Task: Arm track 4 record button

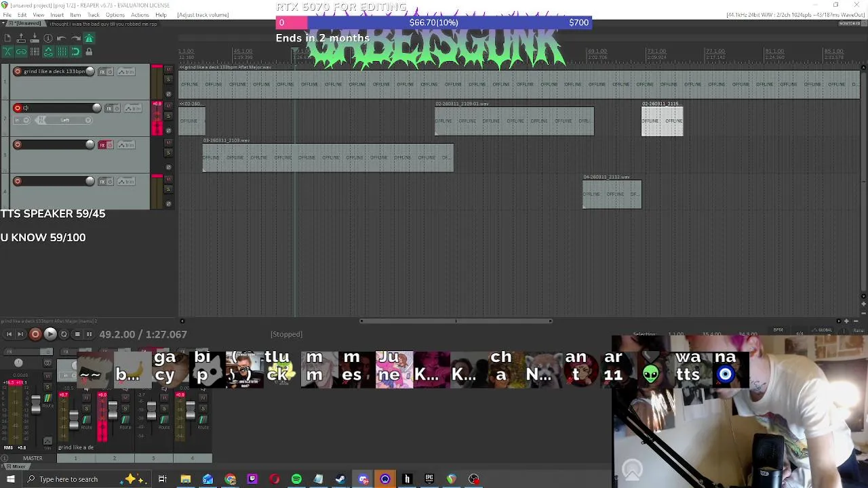Action: (x=18, y=181)
